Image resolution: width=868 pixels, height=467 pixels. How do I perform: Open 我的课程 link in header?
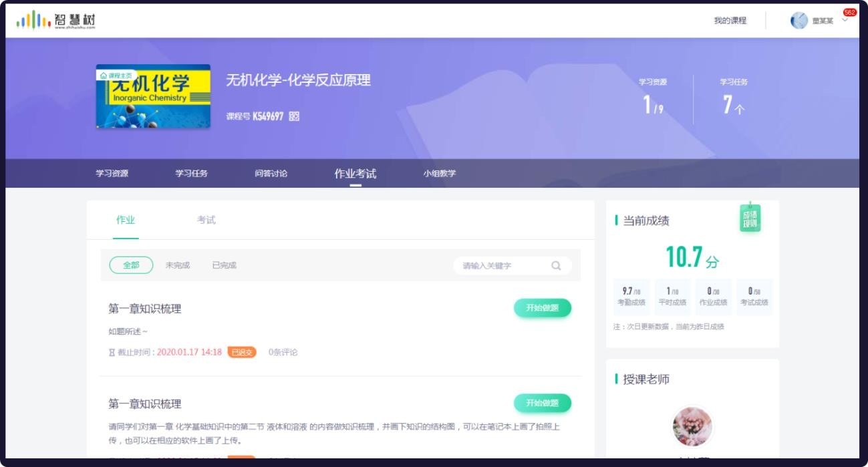point(730,21)
